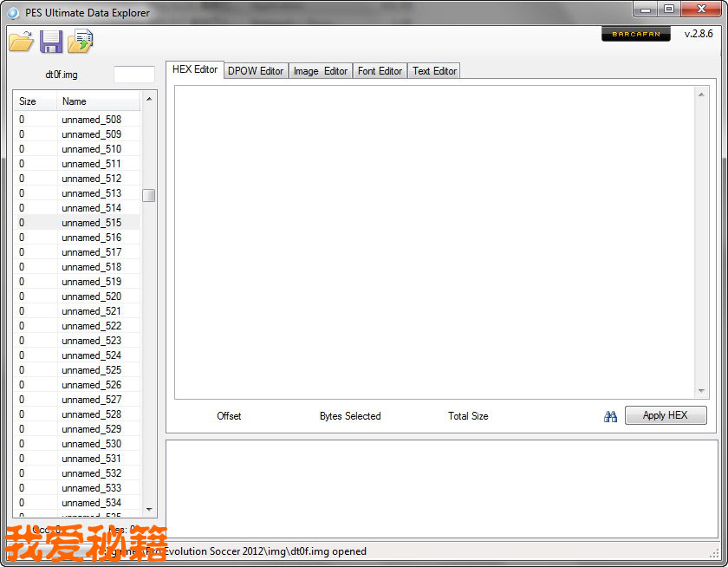Click the open folder icon

pos(21,41)
